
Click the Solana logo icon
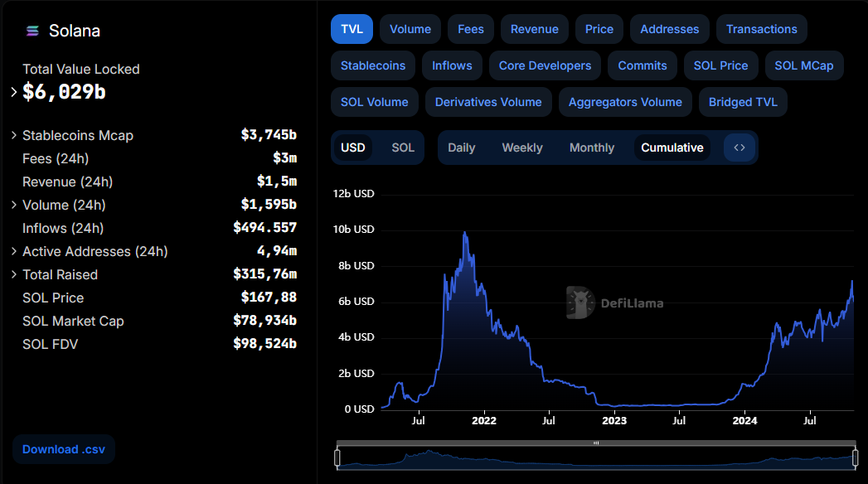point(32,31)
